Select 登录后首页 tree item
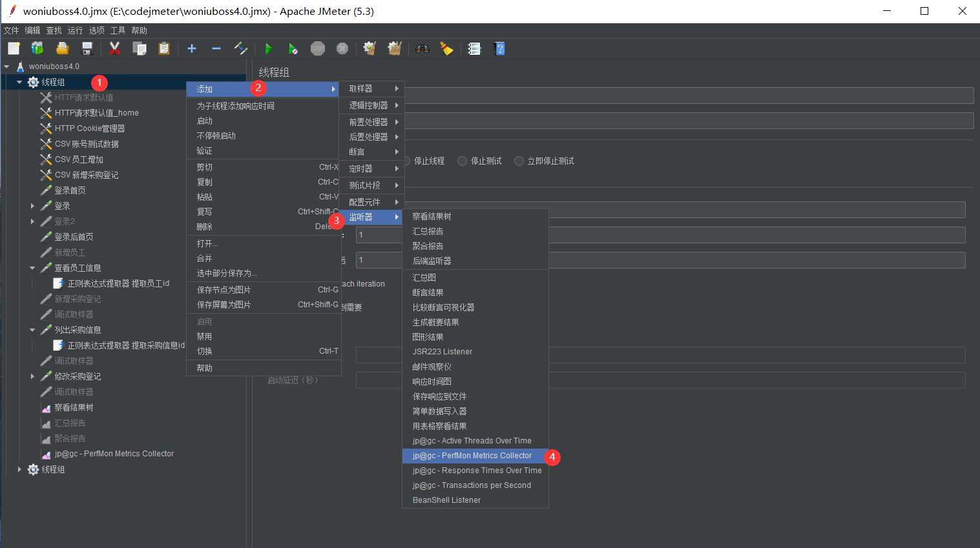The image size is (980, 548). (x=74, y=237)
